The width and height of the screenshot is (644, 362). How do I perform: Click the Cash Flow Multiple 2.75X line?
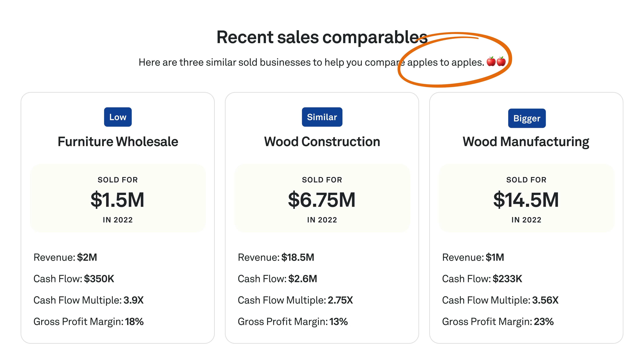pyautogui.click(x=295, y=300)
